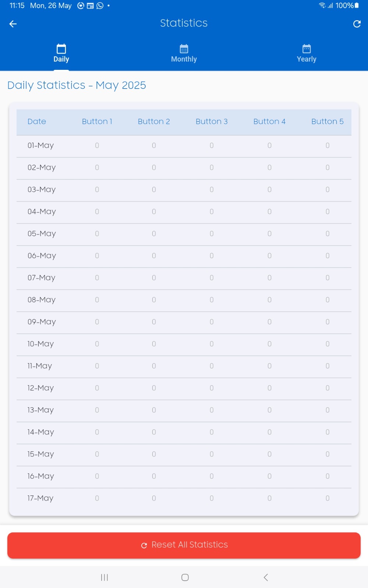Click Button 4 value for 13-May

point(269,410)
